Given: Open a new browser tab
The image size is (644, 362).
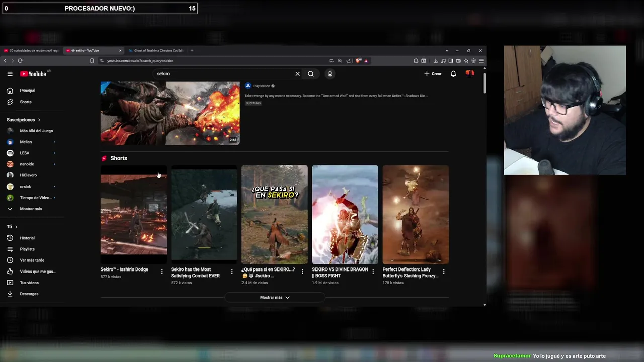Looking at the screenshot, I should pyautogui.click(x=192, y=50).
